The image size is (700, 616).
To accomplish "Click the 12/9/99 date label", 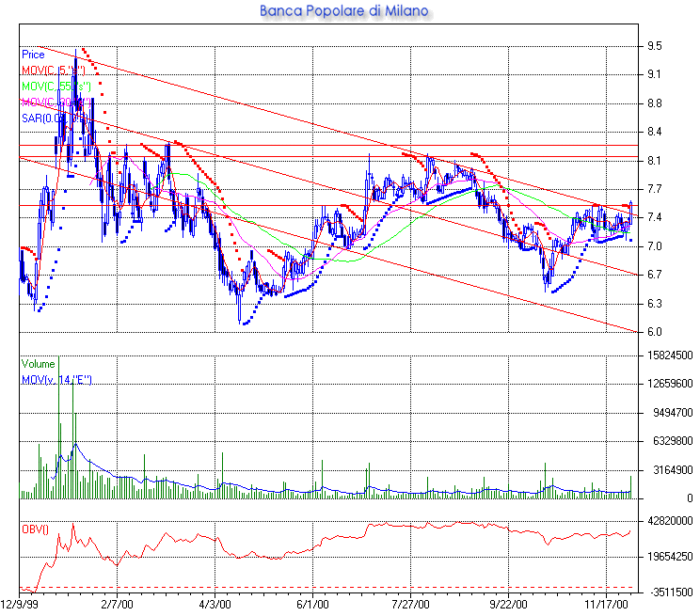I will point(20,605).
